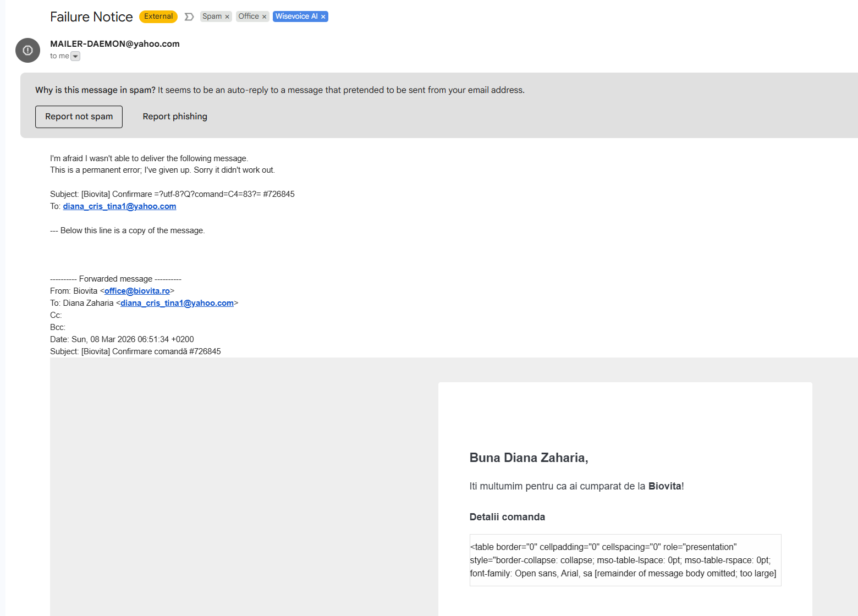Click the 'Subject: [Biovita] Confirmare comandă #726845' line

coord(135,351)
